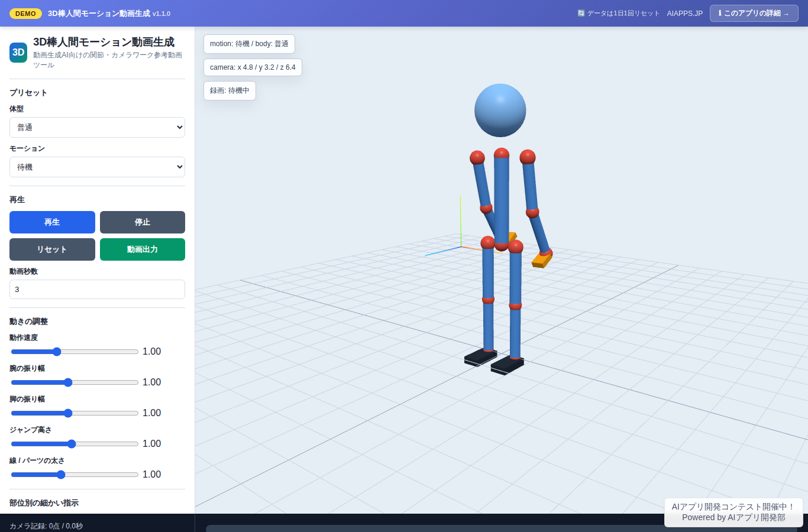Click the 動きの調整 section heading
This screenshot has height=532, width=808.
pos(28,322)
